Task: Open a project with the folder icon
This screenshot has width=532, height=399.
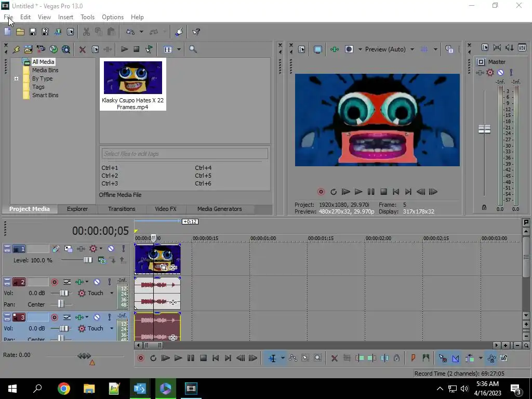Action: [x=20, y=32]
